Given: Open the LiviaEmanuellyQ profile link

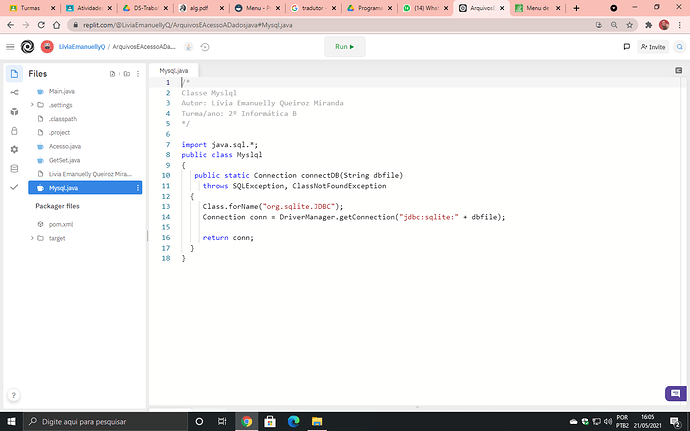Looking at the screenshot, I should point(82,47).
